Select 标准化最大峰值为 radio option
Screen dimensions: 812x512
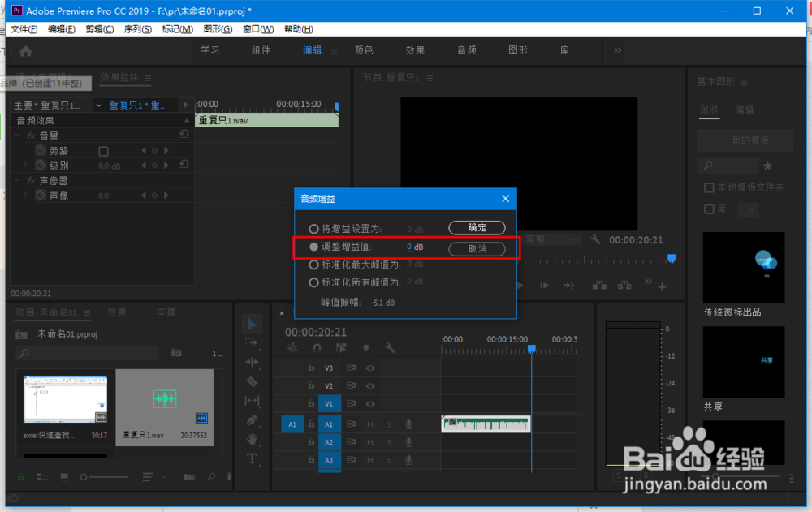tap(313, 265)
